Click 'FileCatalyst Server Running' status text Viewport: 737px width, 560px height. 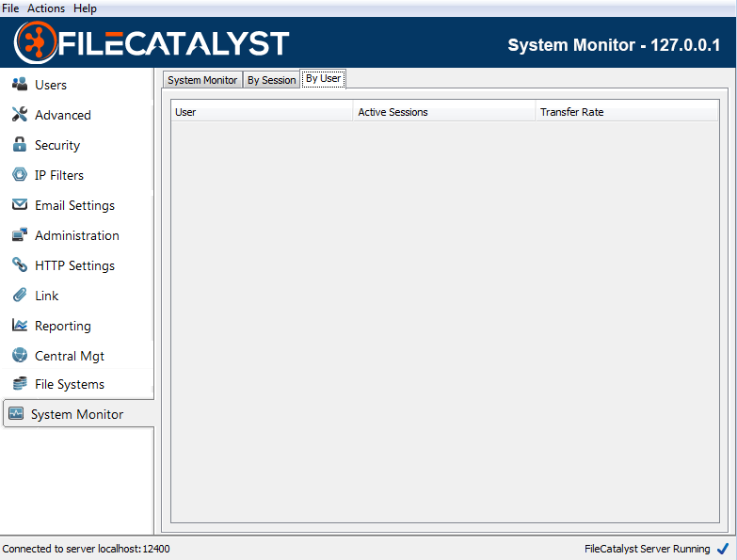pyautogui.click(x=648, y=549)
